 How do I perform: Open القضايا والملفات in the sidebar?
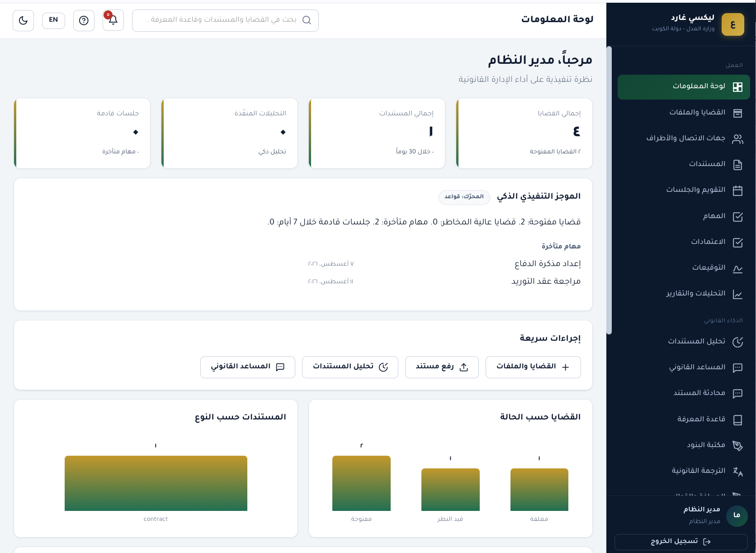point(684,113)
